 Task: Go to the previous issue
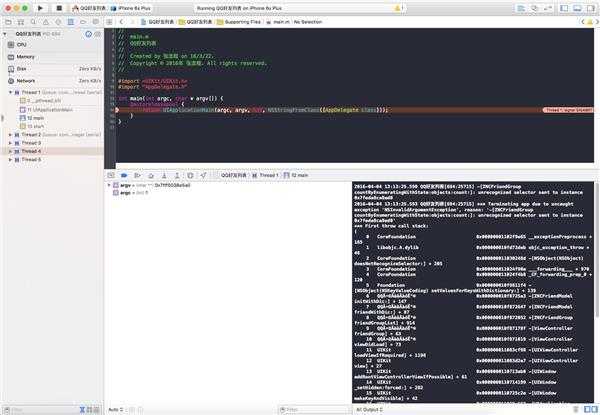click(x=583, y=22)
